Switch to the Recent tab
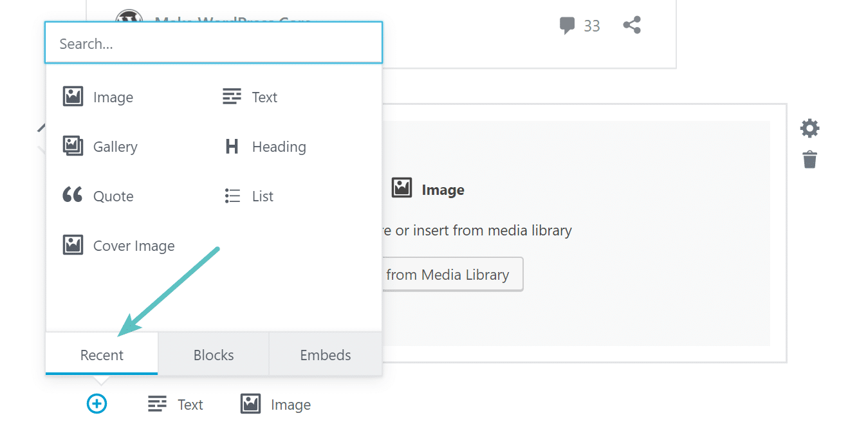Viewport: 868px width, 438px height. point(102,355)
